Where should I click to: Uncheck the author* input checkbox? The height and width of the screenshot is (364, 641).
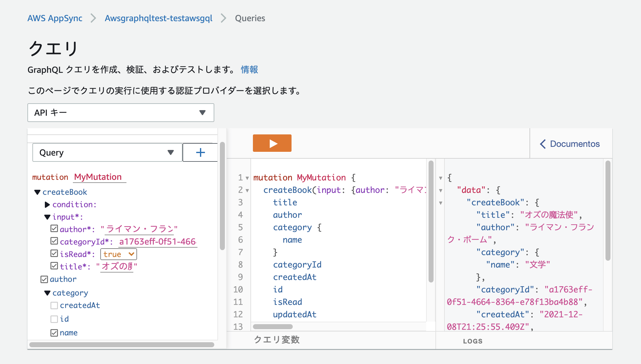[x=54, y=229]
